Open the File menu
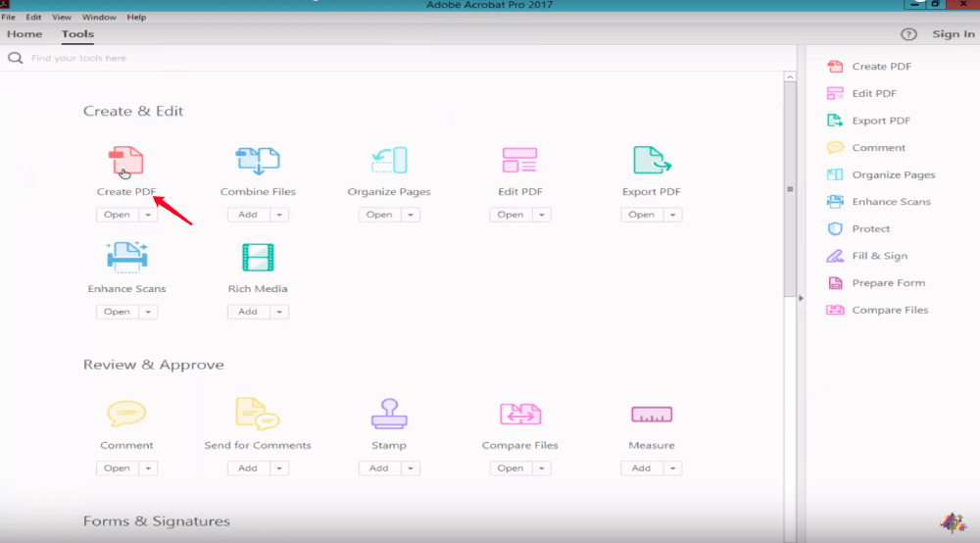 [x=9, y=17]
